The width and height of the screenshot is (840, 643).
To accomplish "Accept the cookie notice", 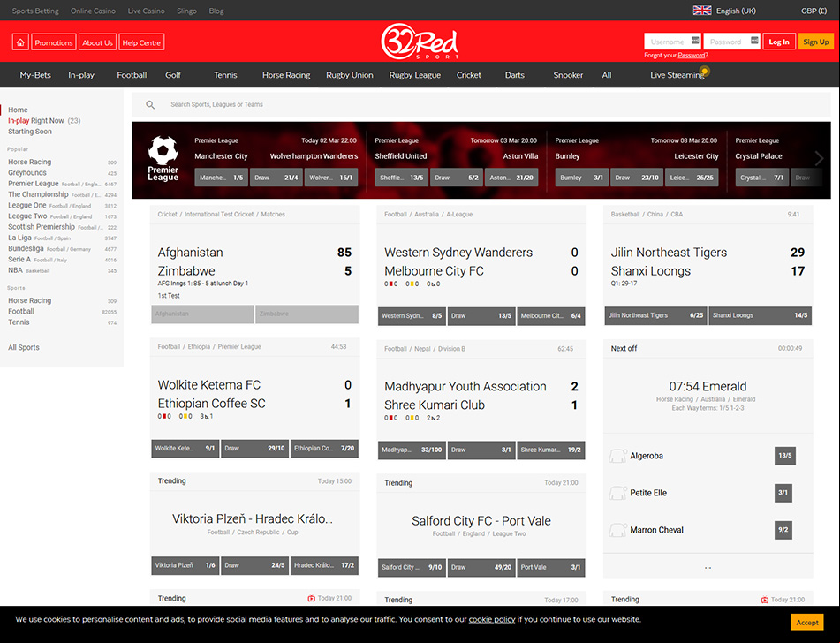I will (x=806, y=622).
